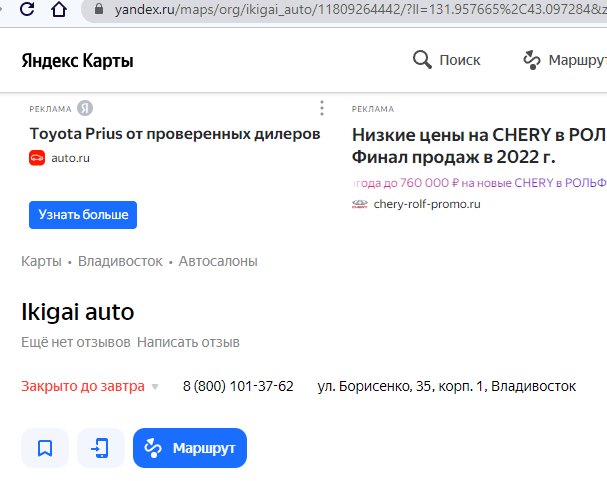Click the hours dropdown arrow
Image resolution: width=607 pixels, height=481 pixels.
coord(155,387)
